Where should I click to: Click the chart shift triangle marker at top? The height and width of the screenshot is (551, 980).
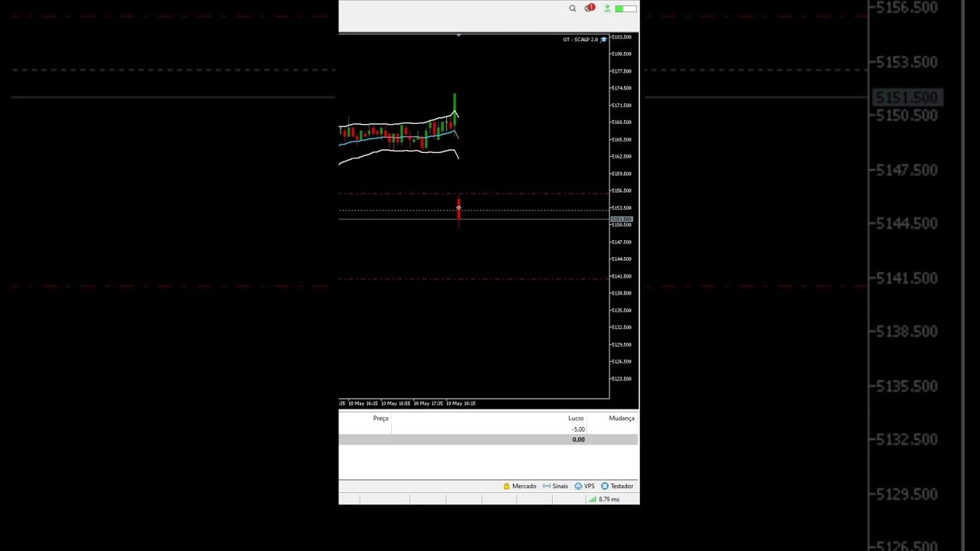point(459,35)
